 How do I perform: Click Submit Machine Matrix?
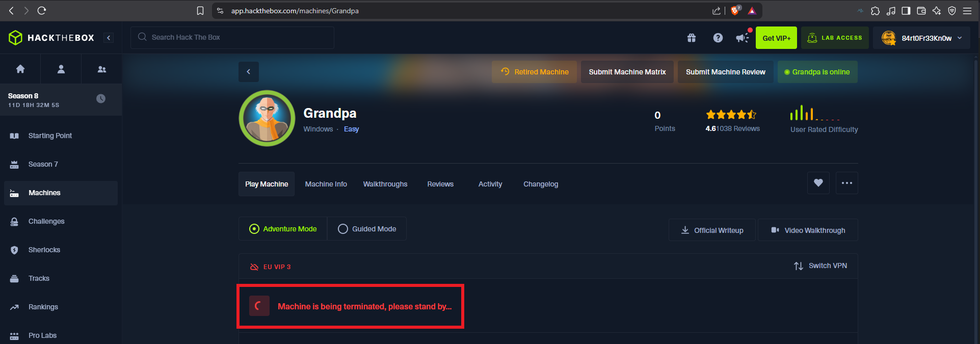[627, 72]
